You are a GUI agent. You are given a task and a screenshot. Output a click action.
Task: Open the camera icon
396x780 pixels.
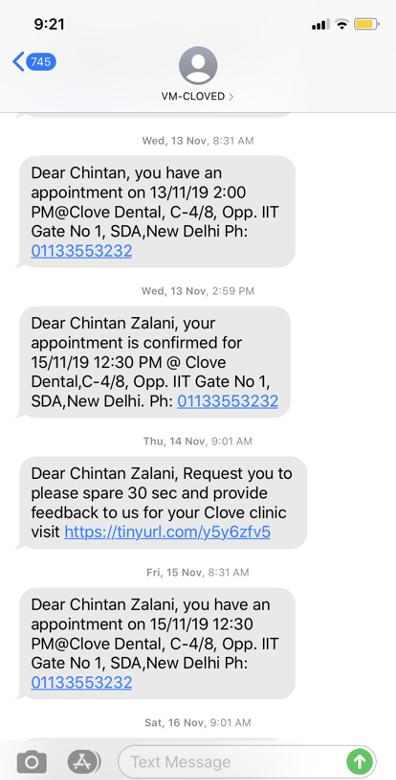point(32,761)
